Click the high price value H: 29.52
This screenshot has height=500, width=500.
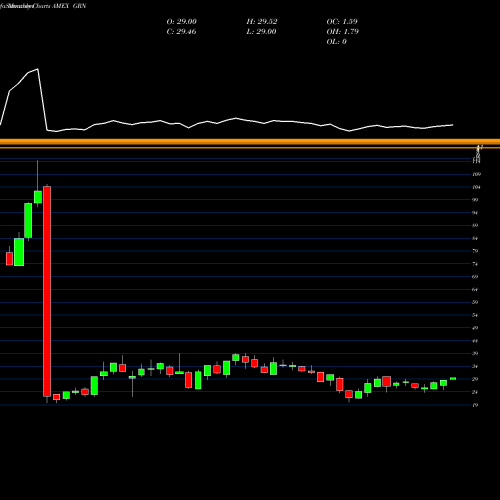(262, 22)
